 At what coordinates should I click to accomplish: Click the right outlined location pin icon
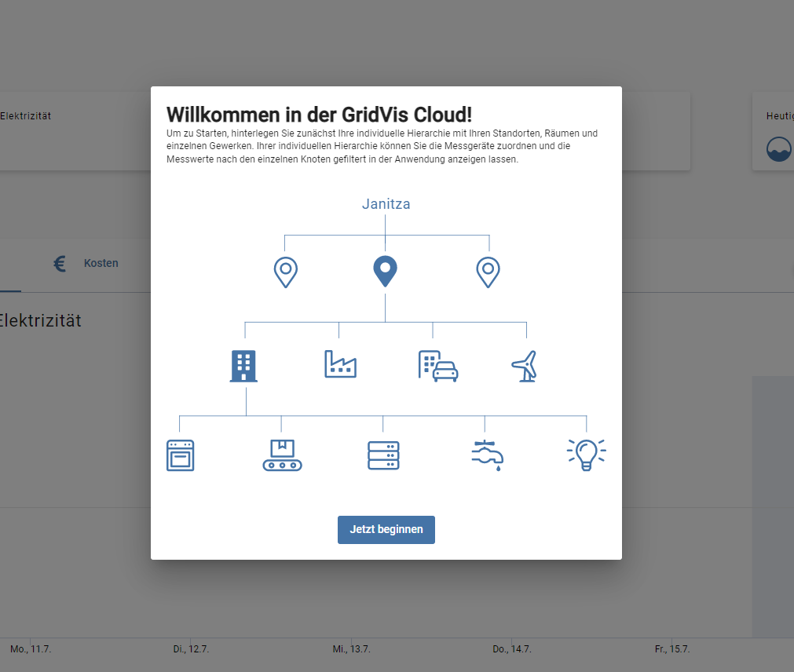click(x=488, y=272)
